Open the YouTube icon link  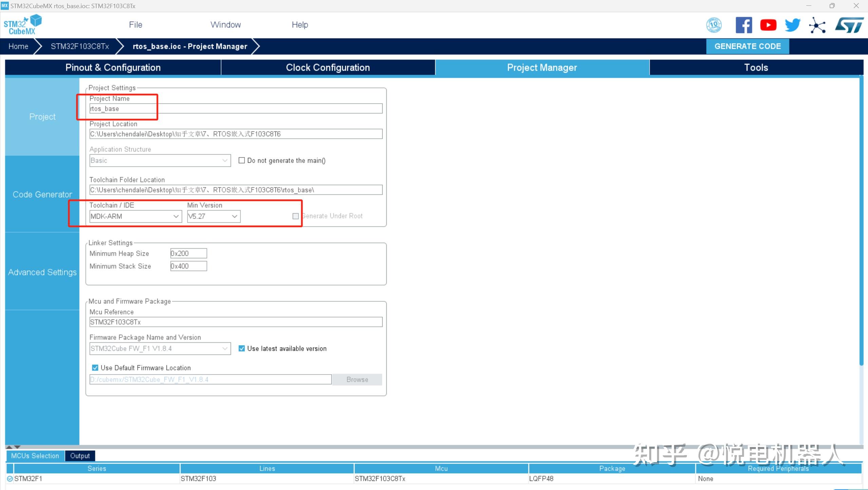click(x=768, y=25)
